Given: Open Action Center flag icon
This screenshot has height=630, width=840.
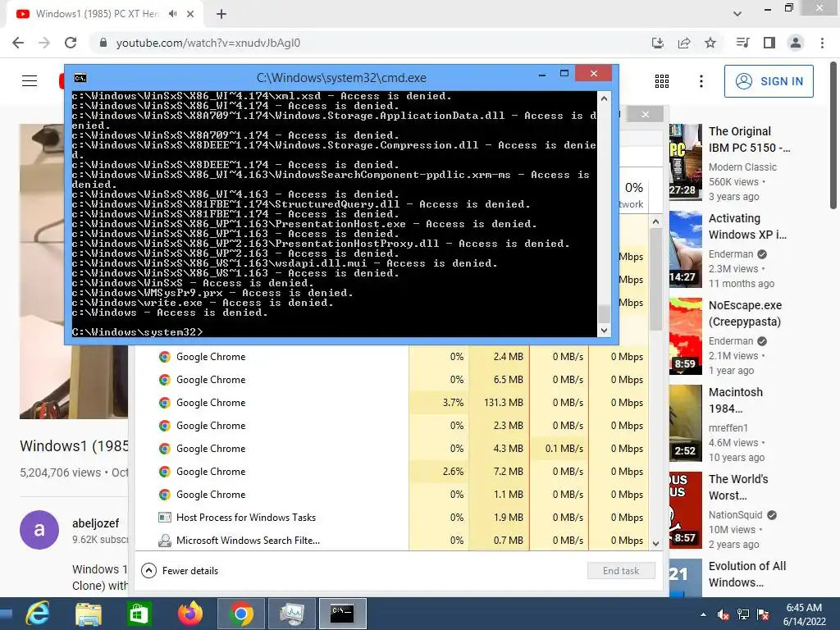Looking at the screenshot, I should (763, 614).
